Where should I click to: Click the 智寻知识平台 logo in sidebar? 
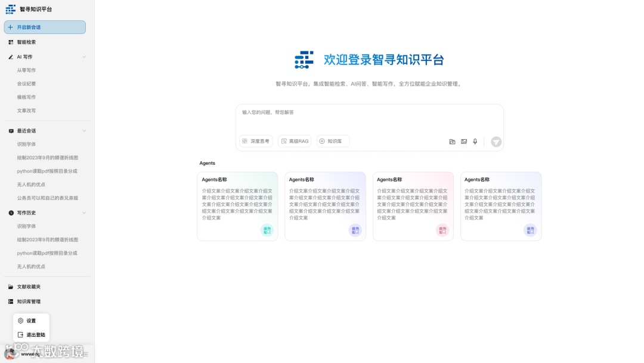pos(10,9)
